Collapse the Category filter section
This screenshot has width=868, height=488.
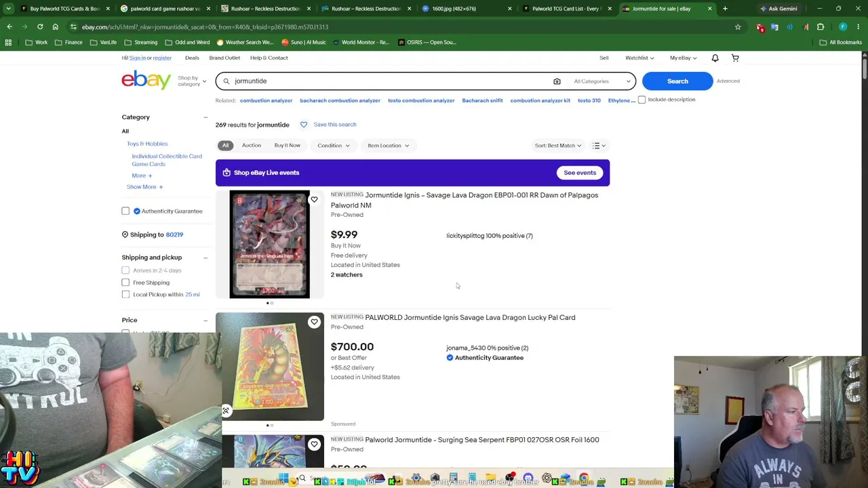[205, 117]
